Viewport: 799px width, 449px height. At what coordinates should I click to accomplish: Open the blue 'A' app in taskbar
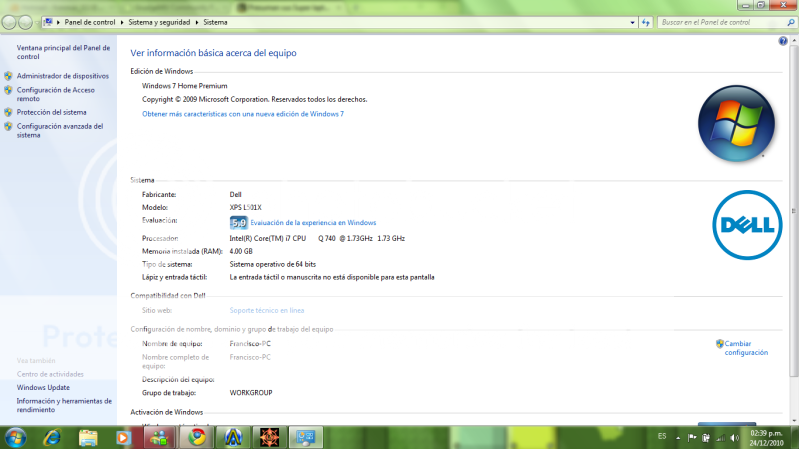click(233, 438)
